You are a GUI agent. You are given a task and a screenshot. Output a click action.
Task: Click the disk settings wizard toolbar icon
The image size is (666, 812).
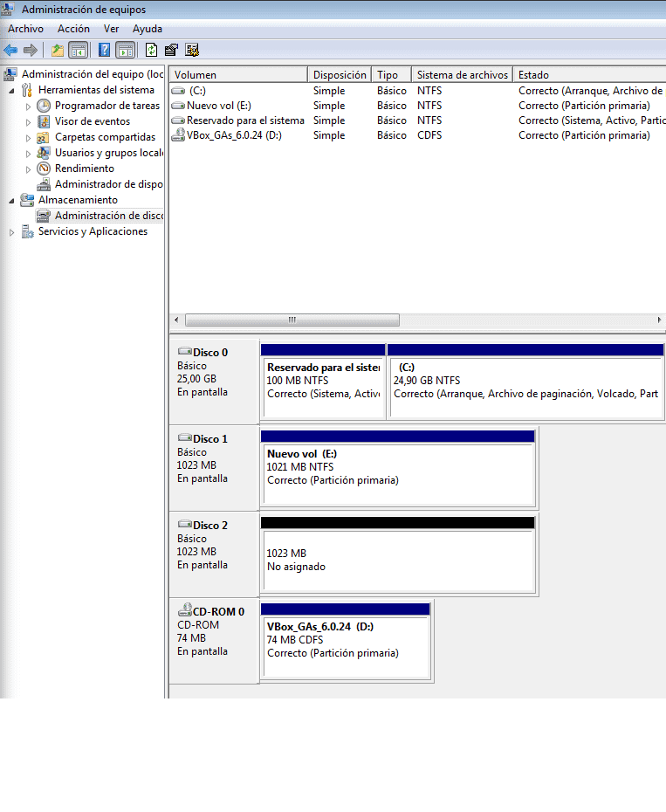click(x=192, y=51)
